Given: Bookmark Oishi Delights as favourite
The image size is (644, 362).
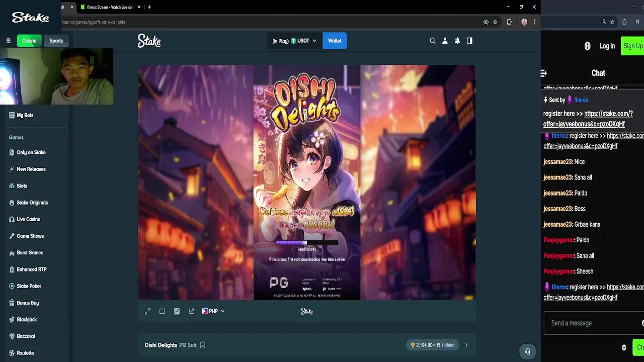Looking at the screenshot, I should pos(203,345).
